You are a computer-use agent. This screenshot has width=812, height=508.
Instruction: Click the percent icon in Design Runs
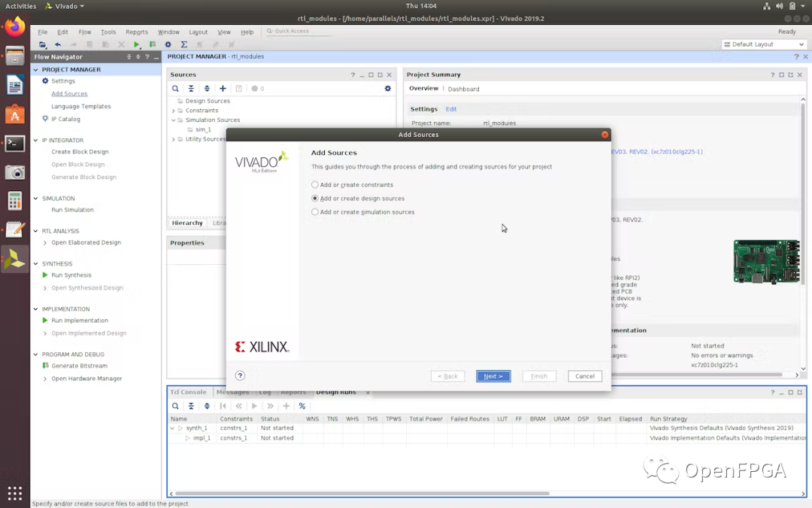(x=302, y=406)
